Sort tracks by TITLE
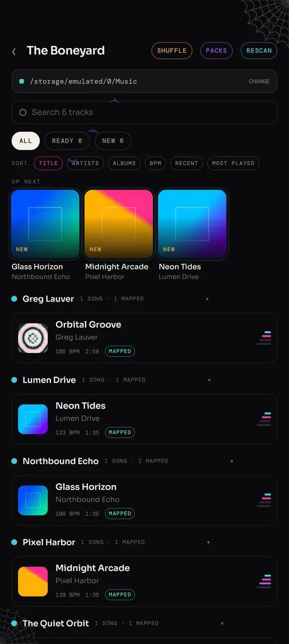289x644 pixels. (x=48, y=163)
